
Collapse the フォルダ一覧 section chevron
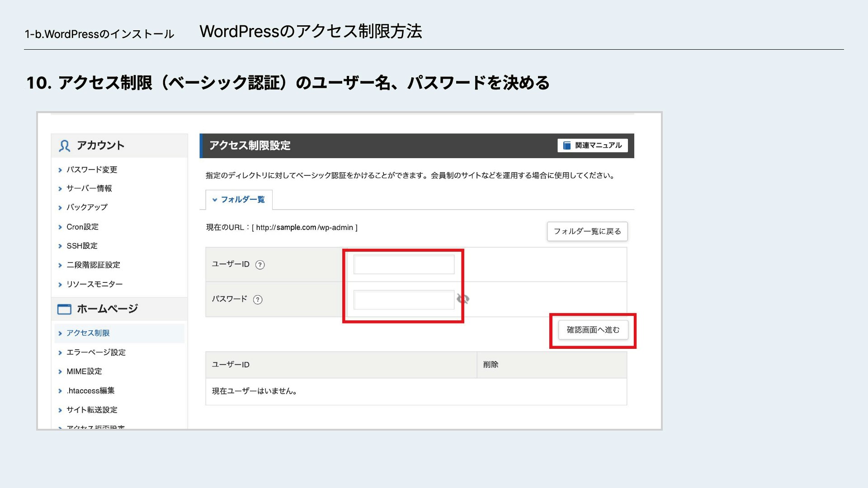tap(216, 200)
